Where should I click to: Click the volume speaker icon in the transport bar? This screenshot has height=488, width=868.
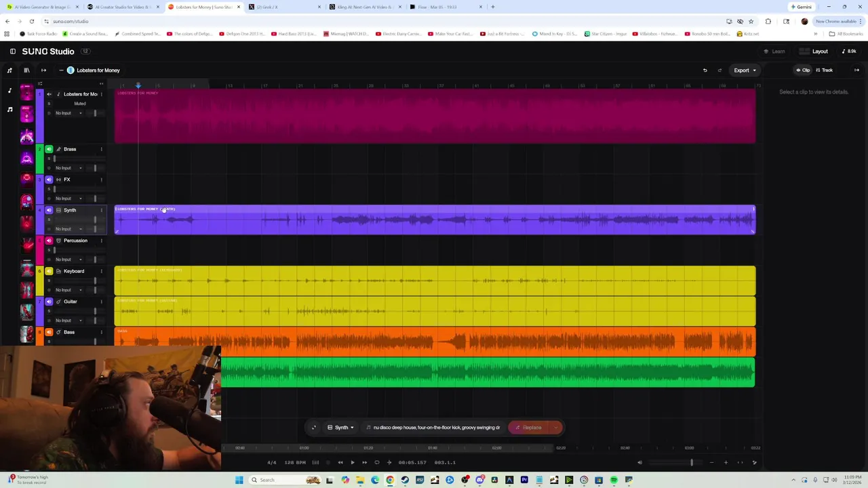(x=639, y=462)
